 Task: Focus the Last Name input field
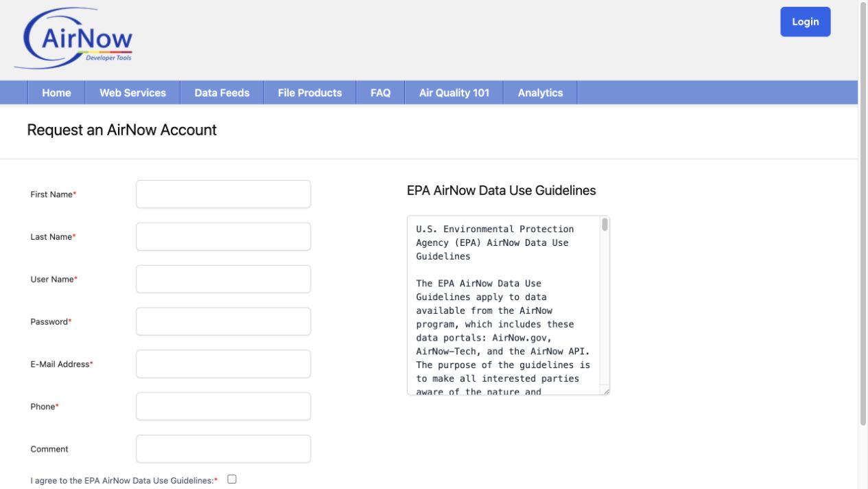pos(223,237)
